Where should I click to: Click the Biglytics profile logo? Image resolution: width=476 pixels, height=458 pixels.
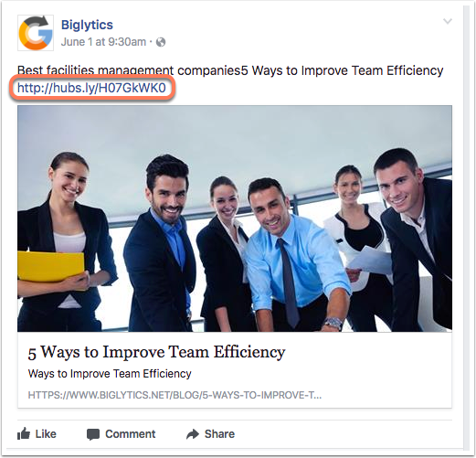coord(36,33)
